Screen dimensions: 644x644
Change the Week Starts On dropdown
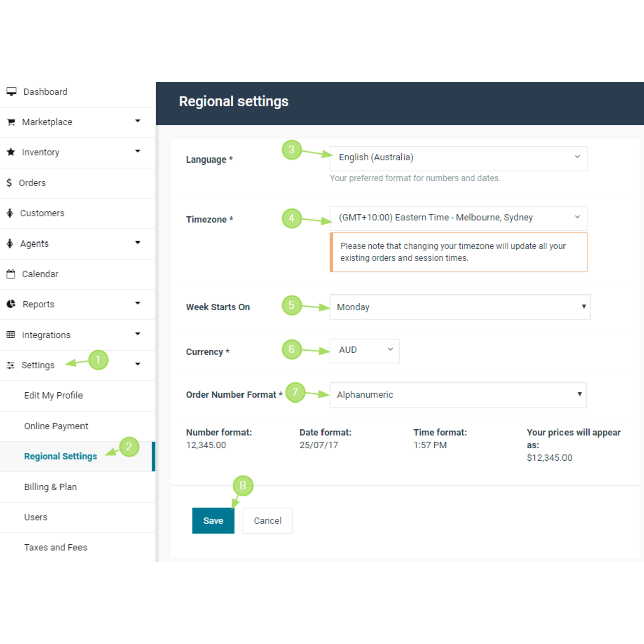[x=459, y=307]
